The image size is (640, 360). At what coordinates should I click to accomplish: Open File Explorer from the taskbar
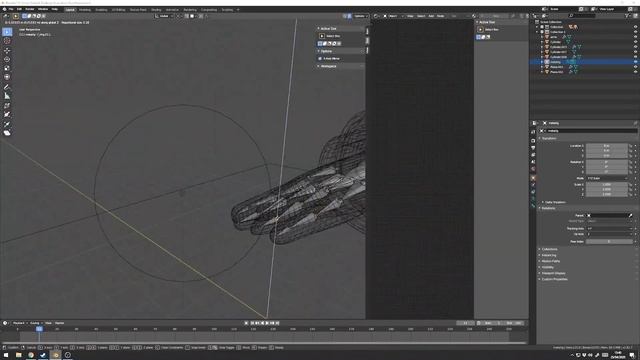(18, 355)
